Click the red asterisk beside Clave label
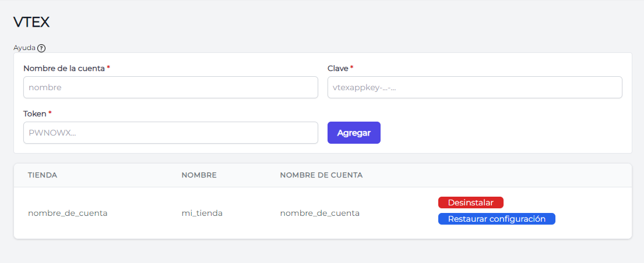Screen dimensions: 644x263 click(x=351, y=67)
